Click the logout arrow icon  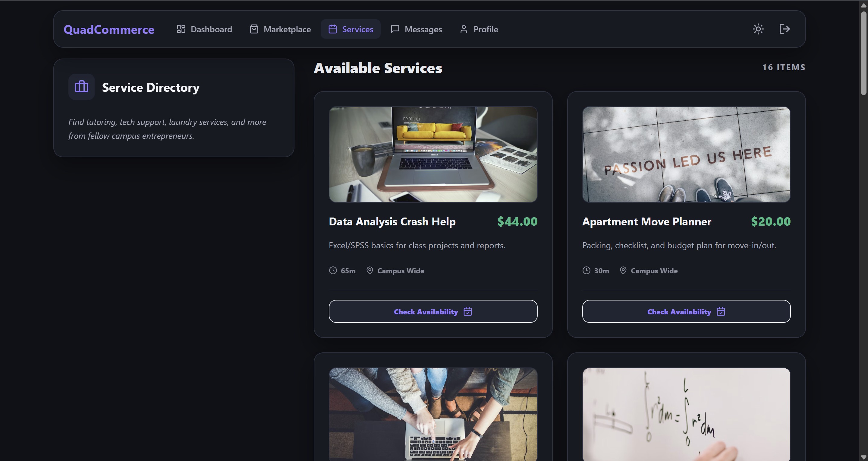(785, 29)
